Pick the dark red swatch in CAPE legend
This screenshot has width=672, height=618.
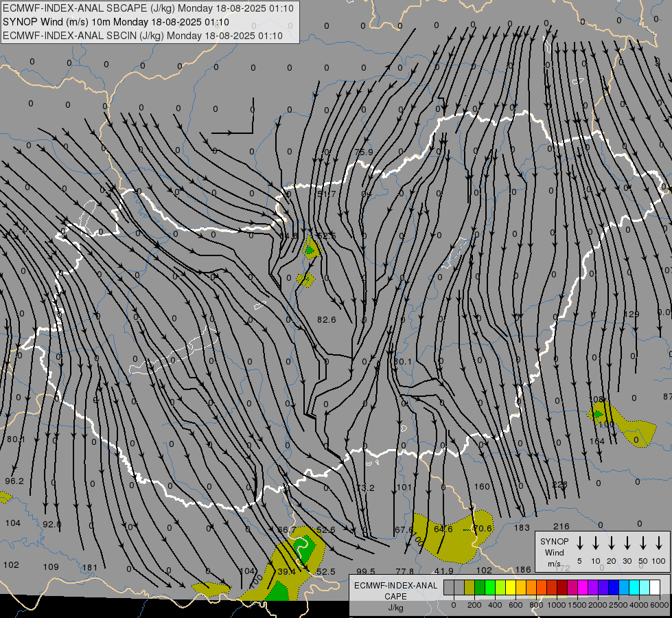(562, 588)
